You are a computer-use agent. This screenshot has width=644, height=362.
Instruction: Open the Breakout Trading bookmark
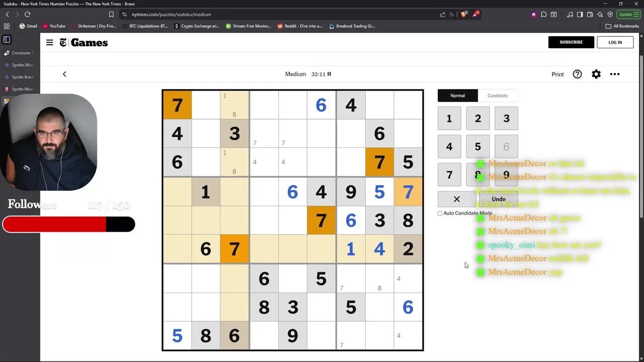coord(352,26)
